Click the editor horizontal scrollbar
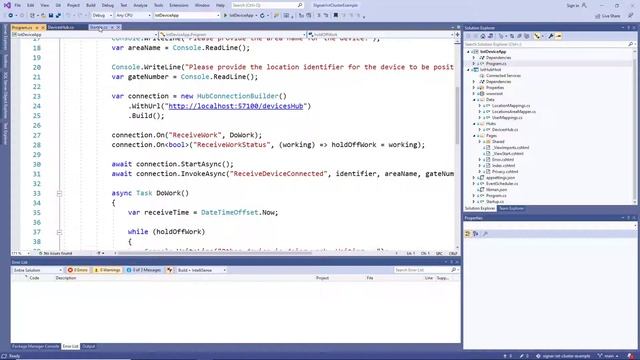640x360 pixels. tap(214, 253)
